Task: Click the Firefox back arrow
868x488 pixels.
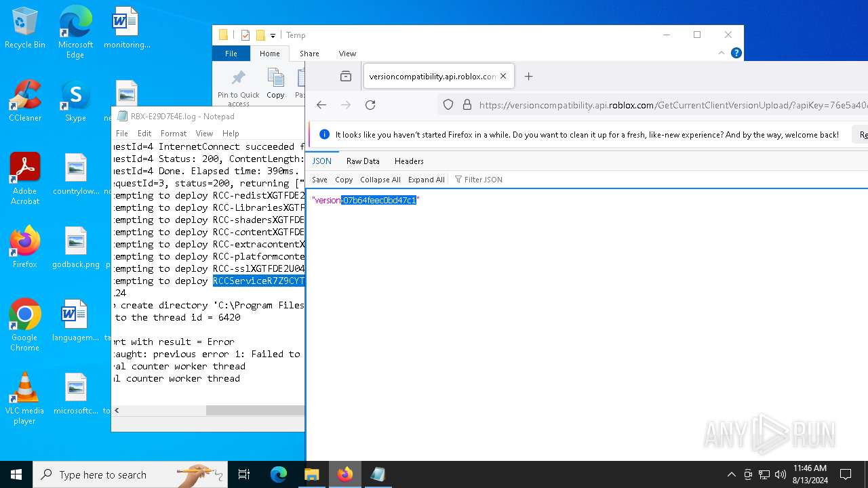Action: [x=321, y=105]
